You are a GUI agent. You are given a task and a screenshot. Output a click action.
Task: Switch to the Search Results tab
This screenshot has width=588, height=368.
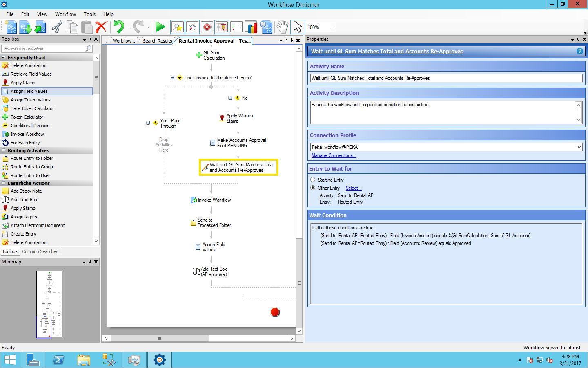(x=157, y=41)
